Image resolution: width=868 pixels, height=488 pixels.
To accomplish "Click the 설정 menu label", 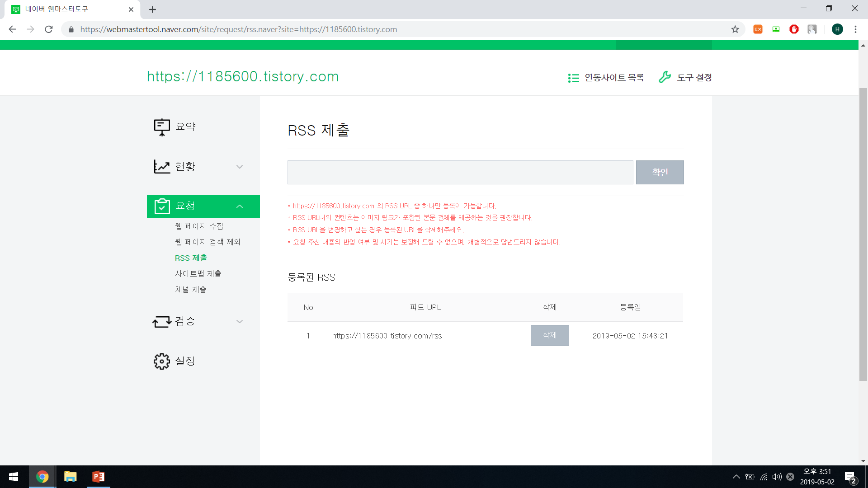I will (185, 361).
